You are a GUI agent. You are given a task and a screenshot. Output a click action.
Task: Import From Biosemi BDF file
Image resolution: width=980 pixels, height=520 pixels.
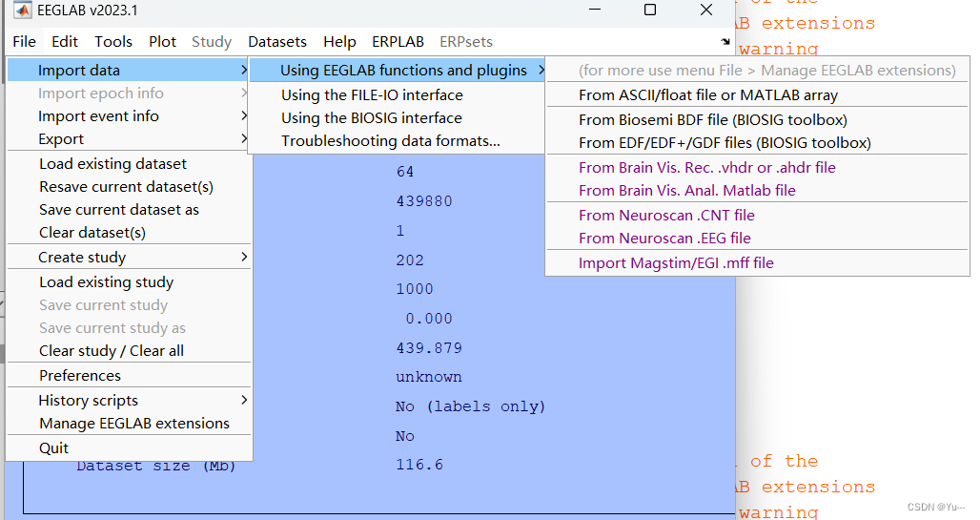click(x=758, y=119)
